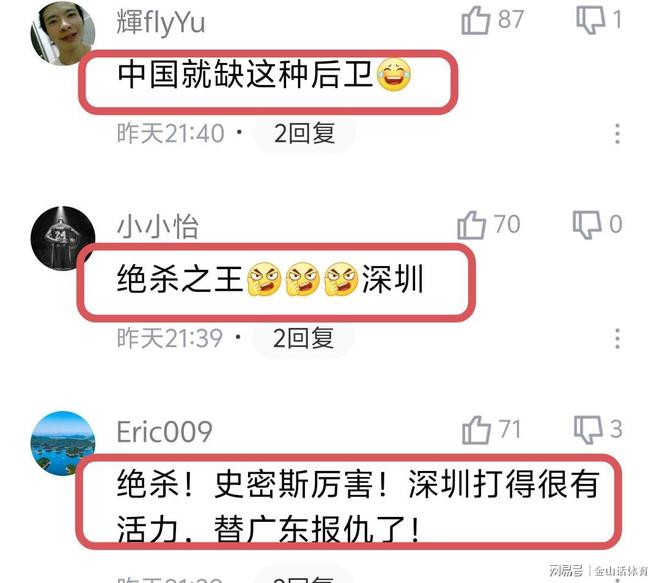Select the comment starting 绝杀！史密斯厉害

pos(358,505)
